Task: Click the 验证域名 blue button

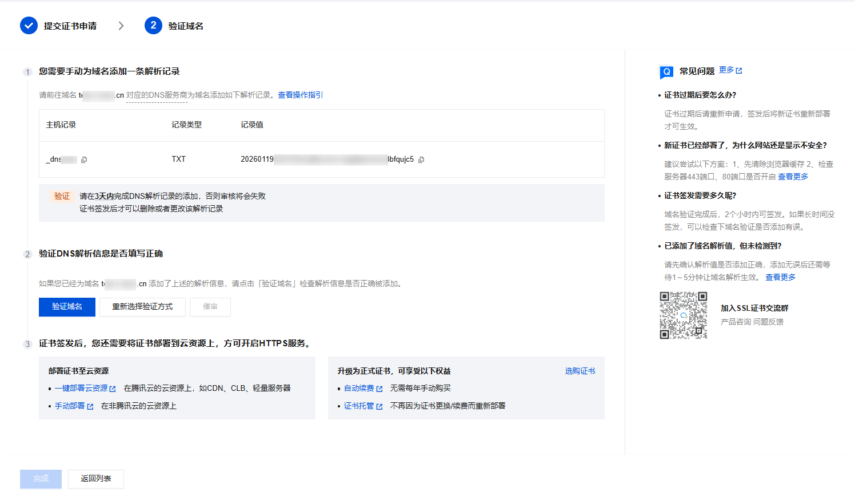Action: (x=67, y=307)
